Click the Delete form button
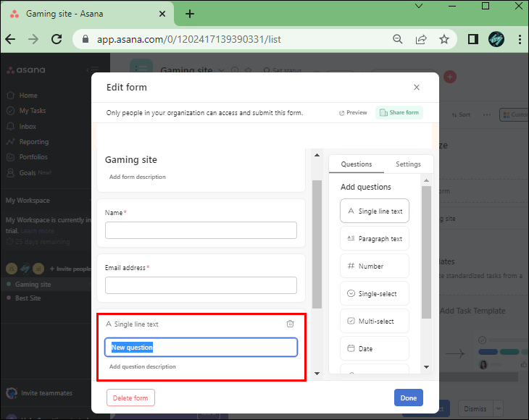This screenshot has width=529, height=420. click(130, 398)
